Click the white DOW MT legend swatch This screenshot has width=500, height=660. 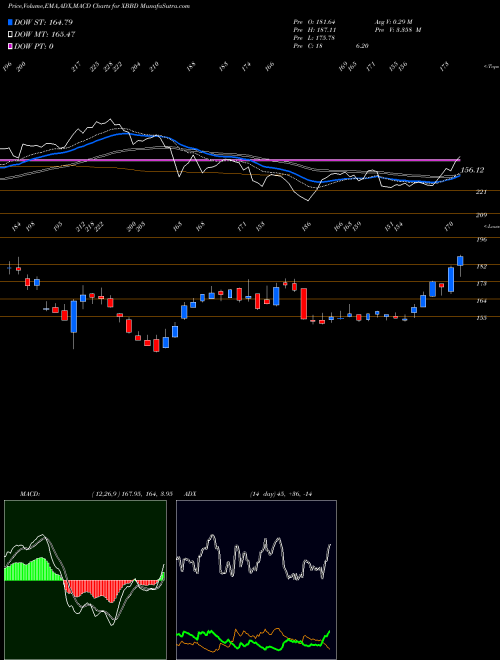click(x=10, y=35)
